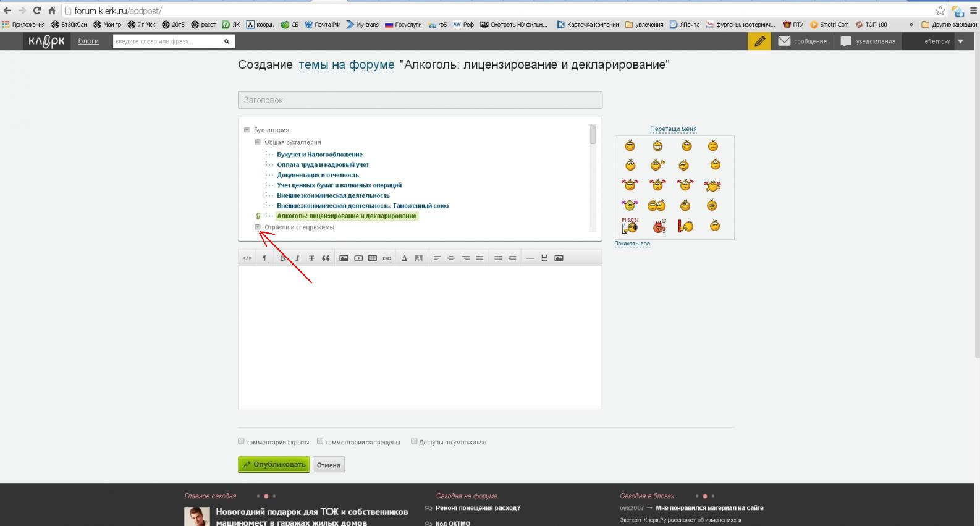980x526 pixels.
Task: Click into the 'Заголовок' title field
Action: [x=420, y=100]
